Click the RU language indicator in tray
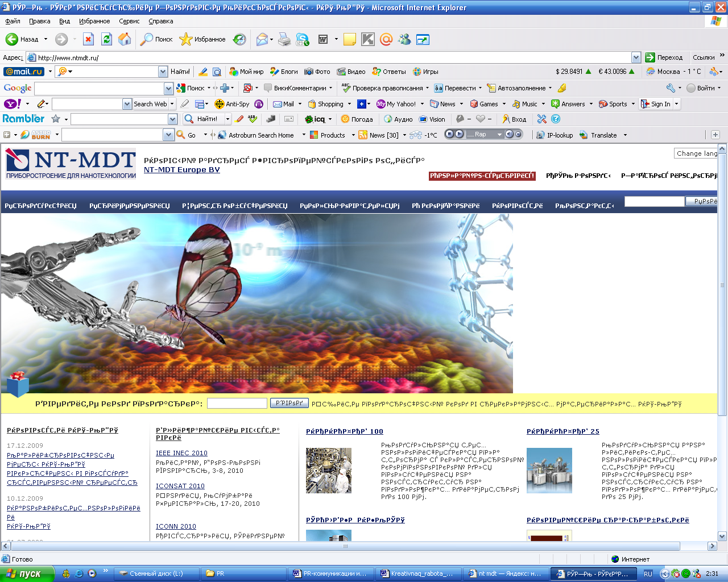This screenshot has width=728, height=582. (x=648, y=574)
